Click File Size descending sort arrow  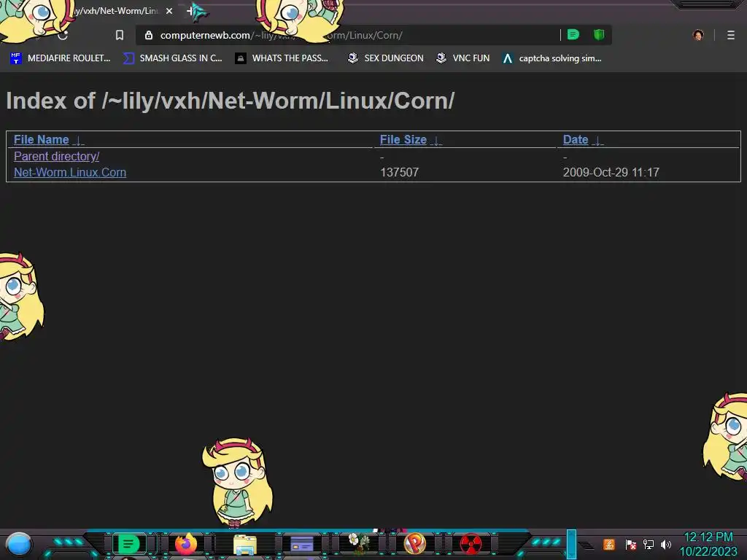tap(436, 141)
